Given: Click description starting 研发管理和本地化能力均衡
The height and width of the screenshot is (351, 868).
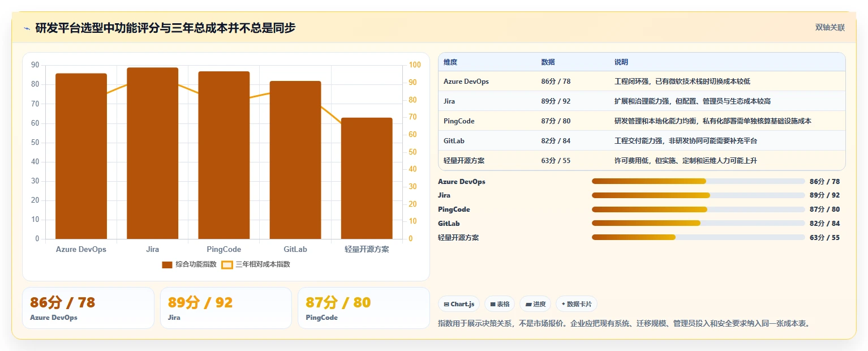Looking at the screenshot, I should (713, 121).
